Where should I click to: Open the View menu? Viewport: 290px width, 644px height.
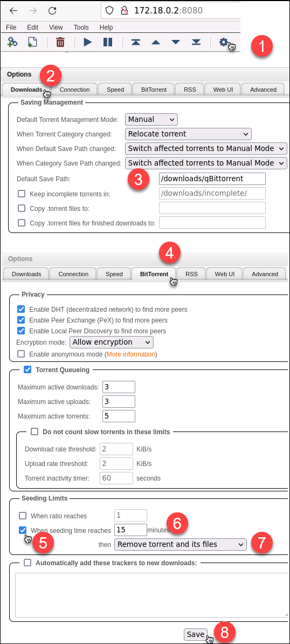[x=56, y=28]
